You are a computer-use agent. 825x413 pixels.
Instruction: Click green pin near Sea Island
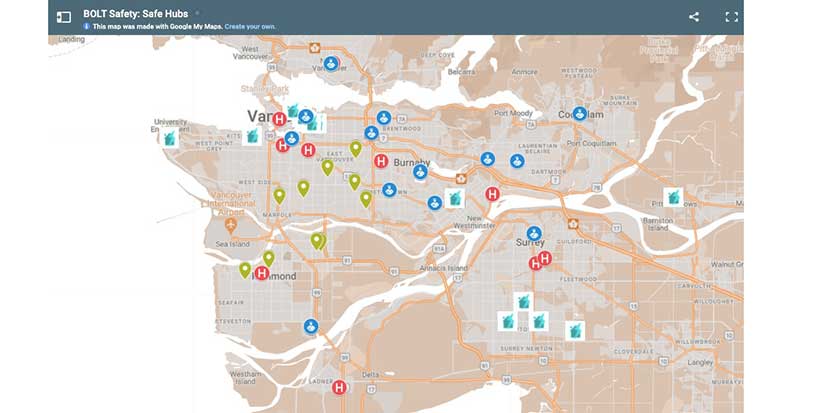[245, 268]
